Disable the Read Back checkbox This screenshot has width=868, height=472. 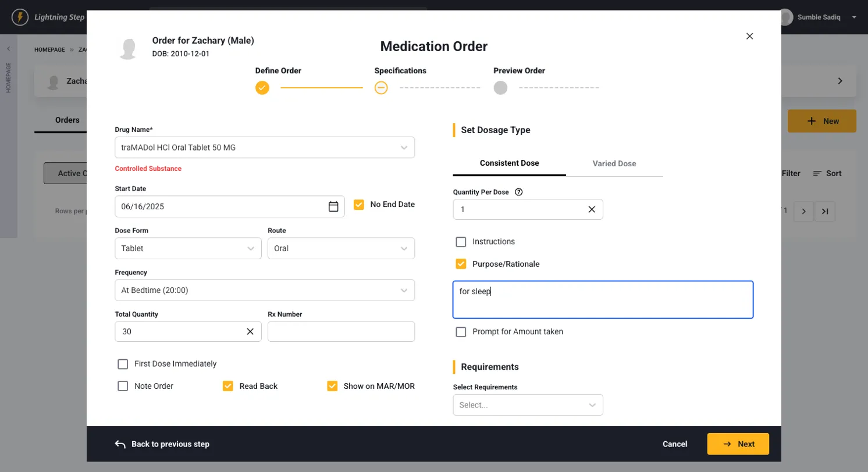pyautogui.click(x=228, y=386)
